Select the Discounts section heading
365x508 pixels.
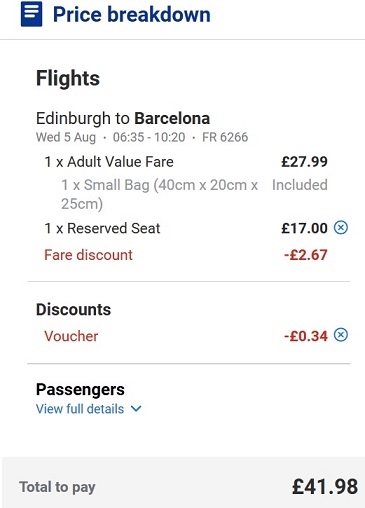point(73,310)
